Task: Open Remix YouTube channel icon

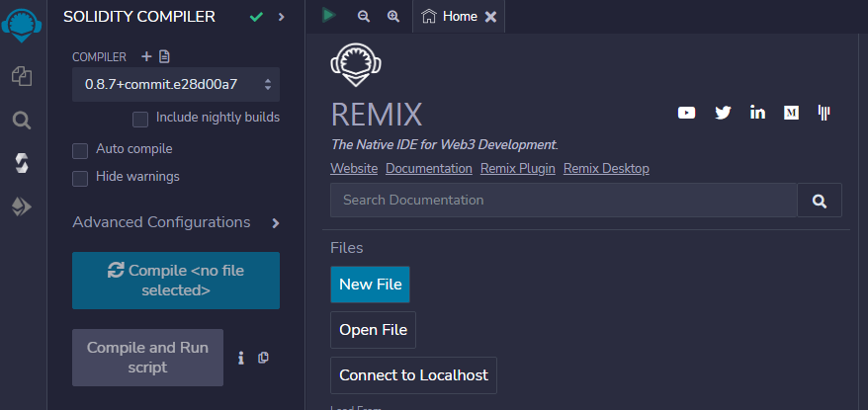Action: click(686, 113)
